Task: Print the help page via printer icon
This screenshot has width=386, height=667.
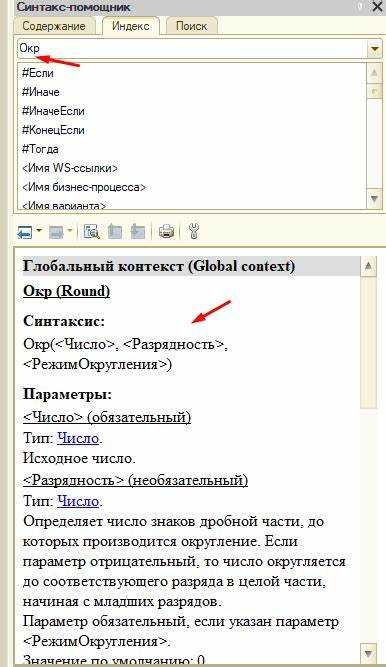Action: pos(166,232)
